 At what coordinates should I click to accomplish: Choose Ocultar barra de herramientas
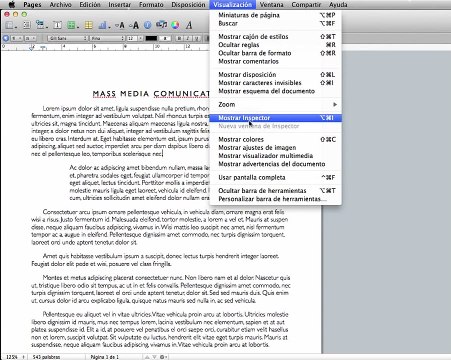[275, 191]
